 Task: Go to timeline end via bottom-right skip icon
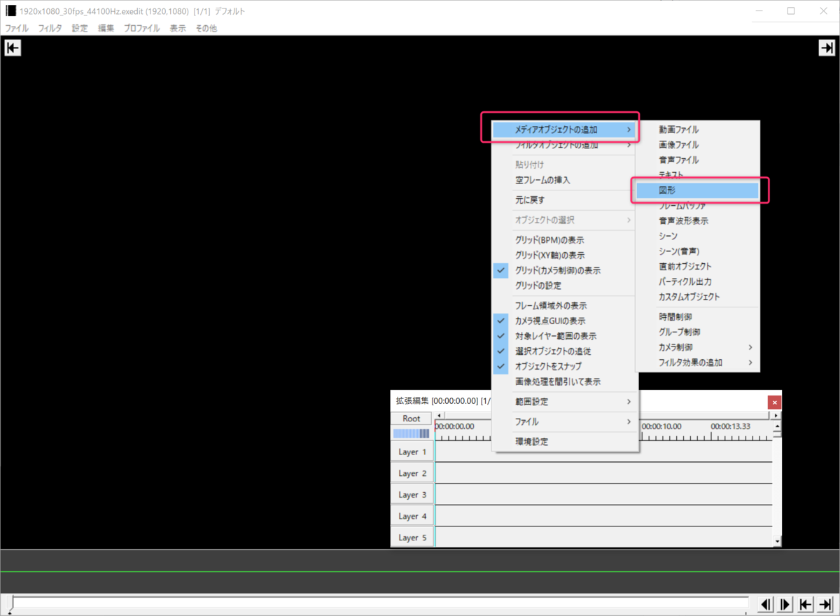[824, 603]
